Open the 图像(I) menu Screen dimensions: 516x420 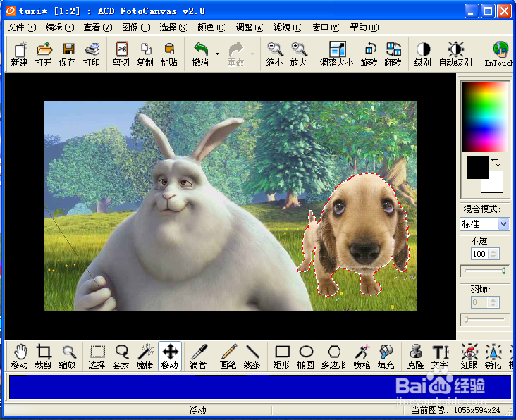(x=136, y=27)
